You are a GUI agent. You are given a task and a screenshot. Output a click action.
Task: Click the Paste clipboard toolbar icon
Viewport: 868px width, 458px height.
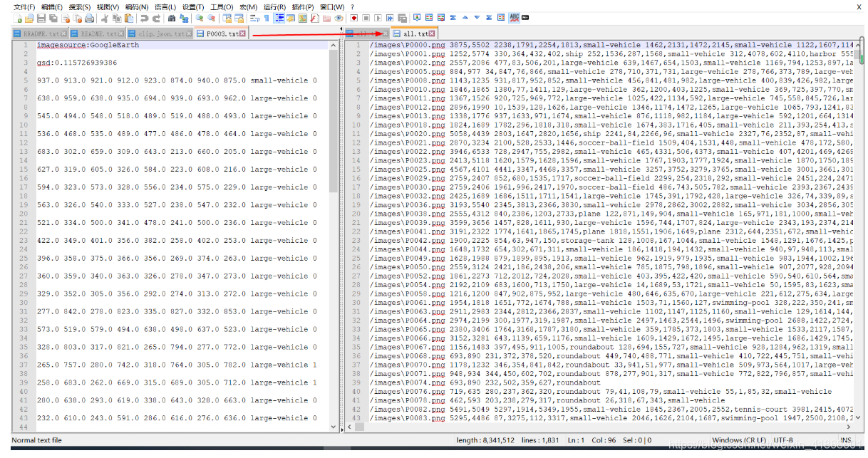point(128,18)
